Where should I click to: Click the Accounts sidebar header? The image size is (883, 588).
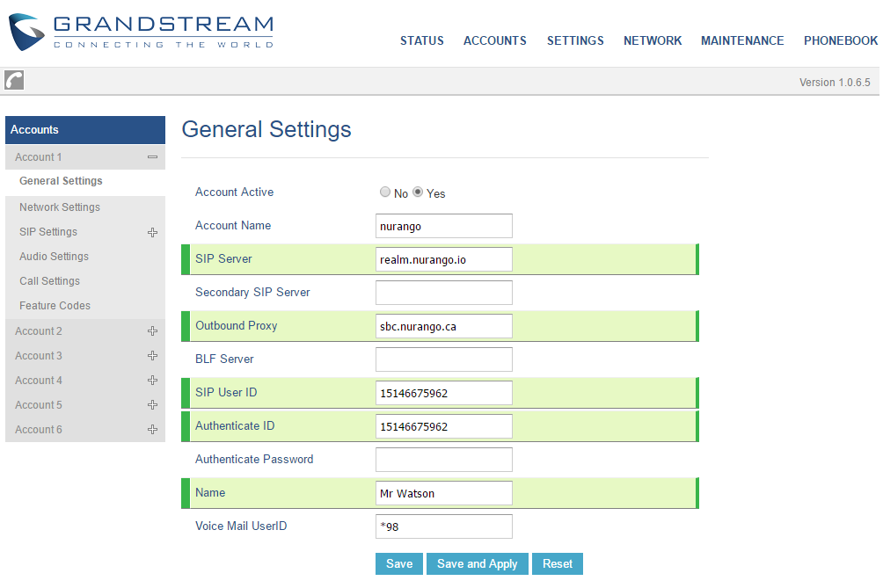[x=85, y=130]
